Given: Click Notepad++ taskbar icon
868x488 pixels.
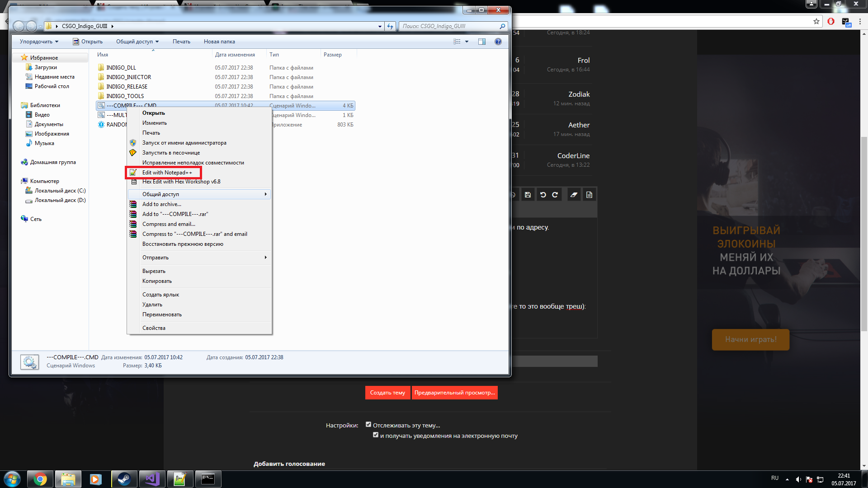Looking at the screenshot, I should pos(180,479).
